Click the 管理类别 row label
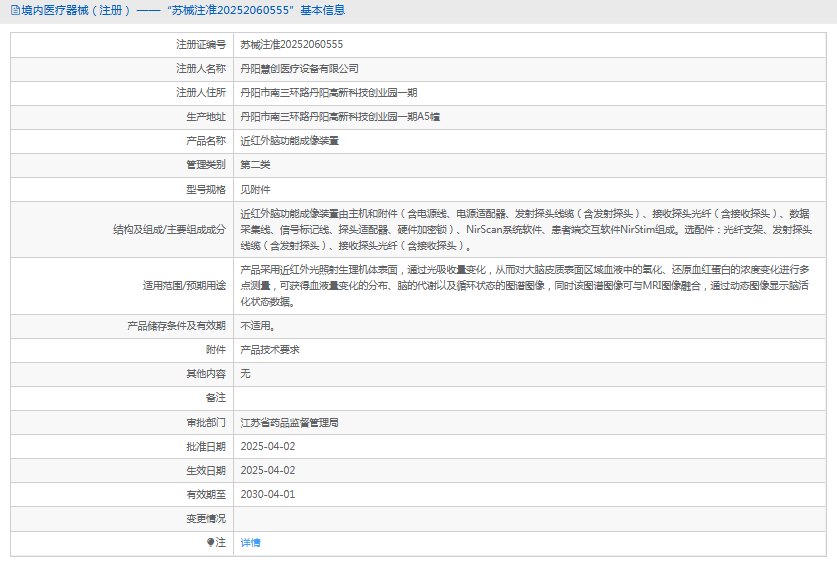 click(x=206, y=164)
